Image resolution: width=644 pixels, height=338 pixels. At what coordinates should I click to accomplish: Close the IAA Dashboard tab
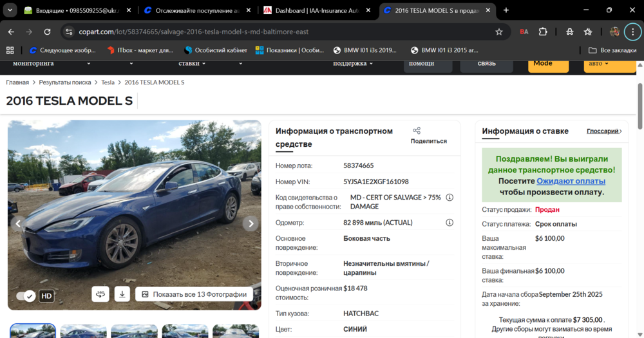coord(368,10)
